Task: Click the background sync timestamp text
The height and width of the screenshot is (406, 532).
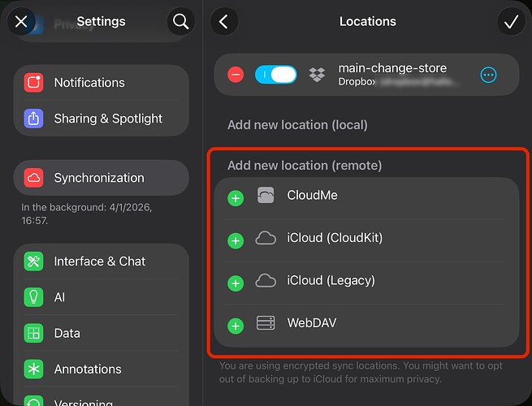Action: click(87, 214)
